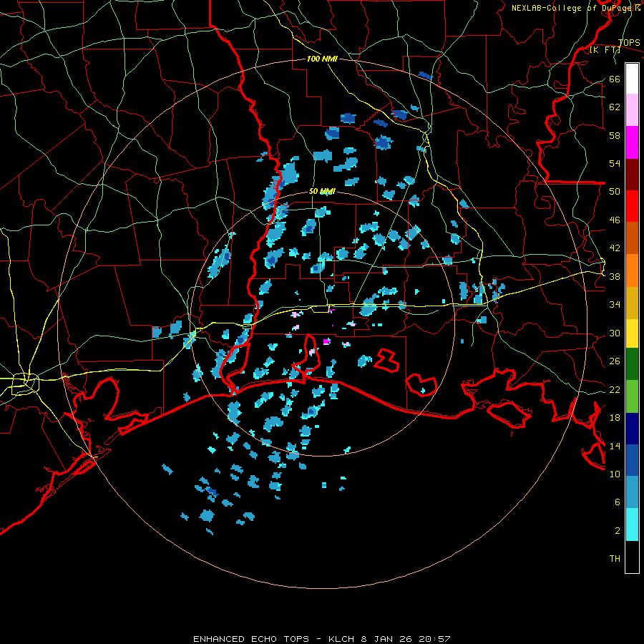644x644 pixels.
Task: Click the '(K FT)' units label
Action: (605, 50)
